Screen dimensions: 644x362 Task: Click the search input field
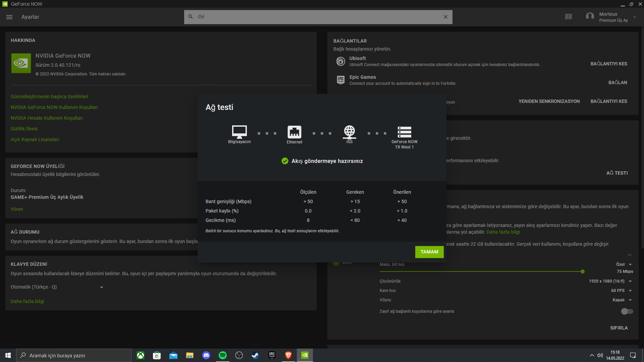coord(315,17)
